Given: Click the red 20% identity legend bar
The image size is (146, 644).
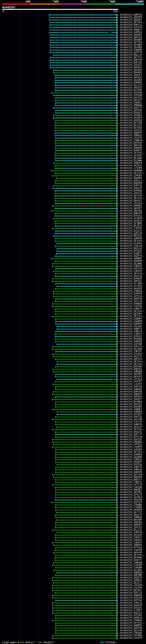Looking at the screenshot, I should [16, 4].
